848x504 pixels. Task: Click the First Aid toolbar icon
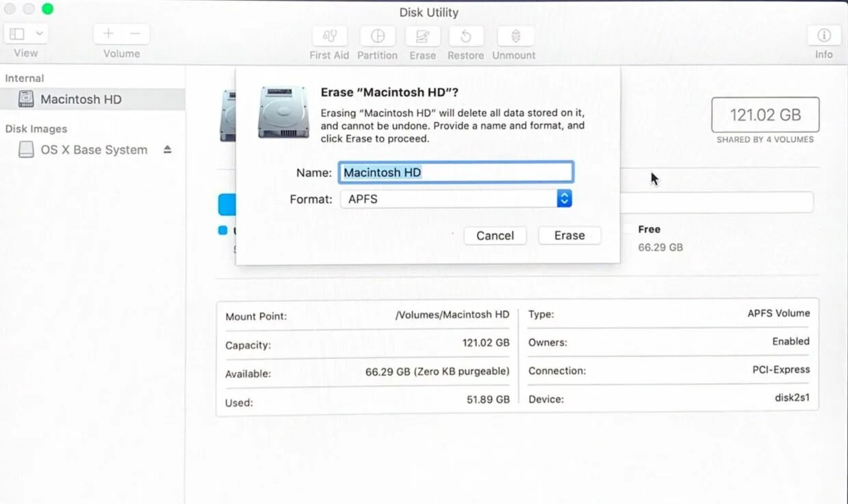click(x=329, y=36)
